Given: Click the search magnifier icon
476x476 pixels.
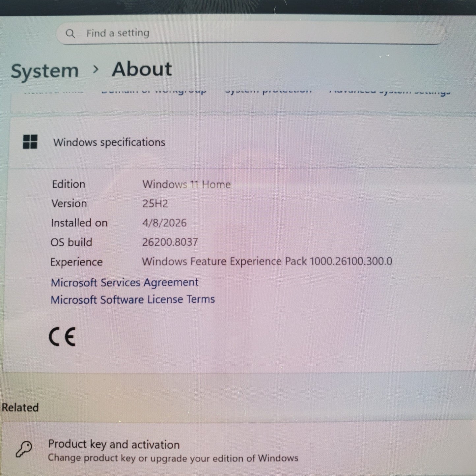Looking at the screenshot, I should click(x=70, y=33).
